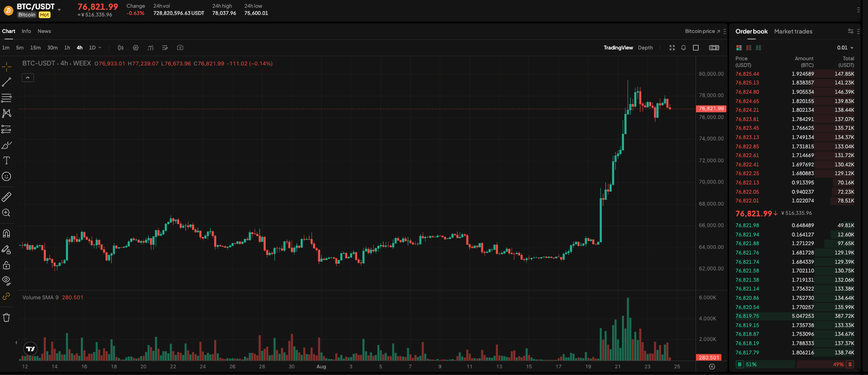Open the 0.01 price precision dropdown
Screen dimensions: 868x375
tap(845, 47)
